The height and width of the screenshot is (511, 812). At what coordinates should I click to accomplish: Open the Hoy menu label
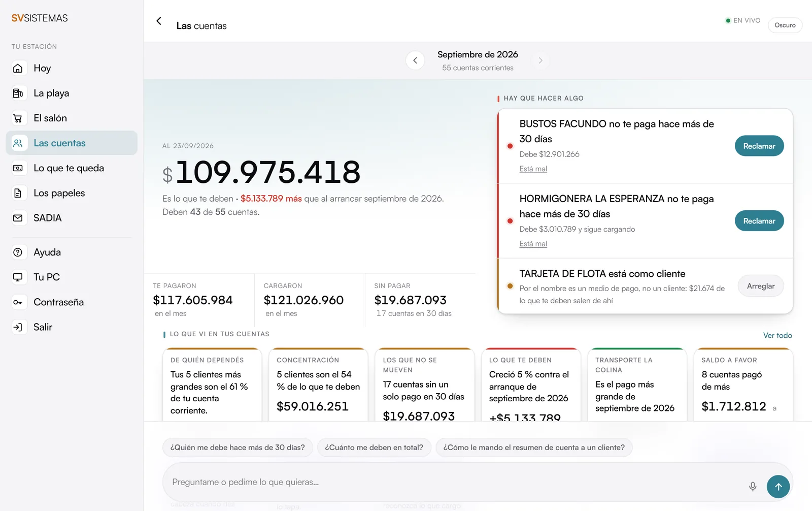[x=42, y=68]
